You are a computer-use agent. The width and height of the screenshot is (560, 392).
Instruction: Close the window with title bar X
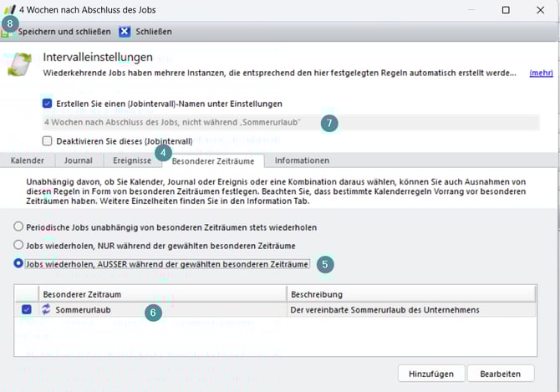click(x=541, y=10)
